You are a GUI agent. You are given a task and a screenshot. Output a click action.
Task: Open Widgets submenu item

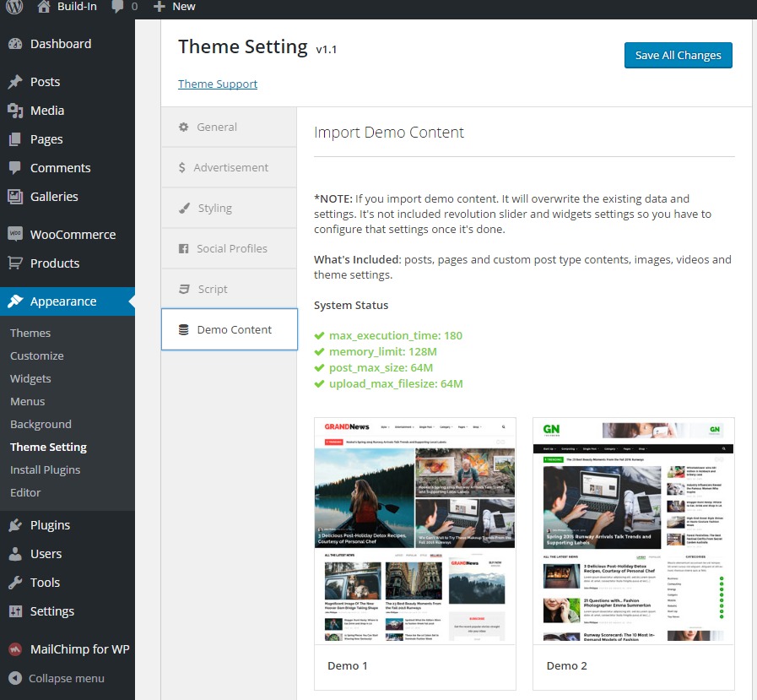pyautogui.click(x=30, y=379)
